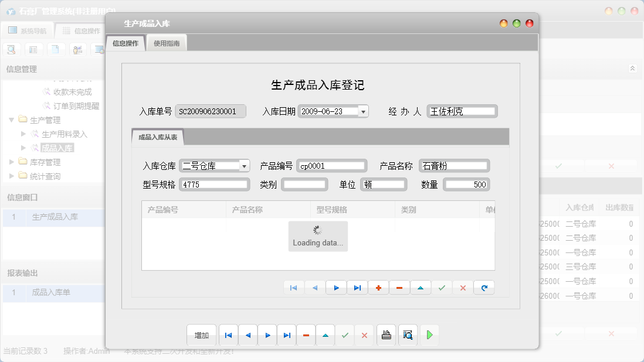The image size is (644, 362).
Task: Open the 入库仓库 warehouse dropdown
Action: (x=245, y=165)
